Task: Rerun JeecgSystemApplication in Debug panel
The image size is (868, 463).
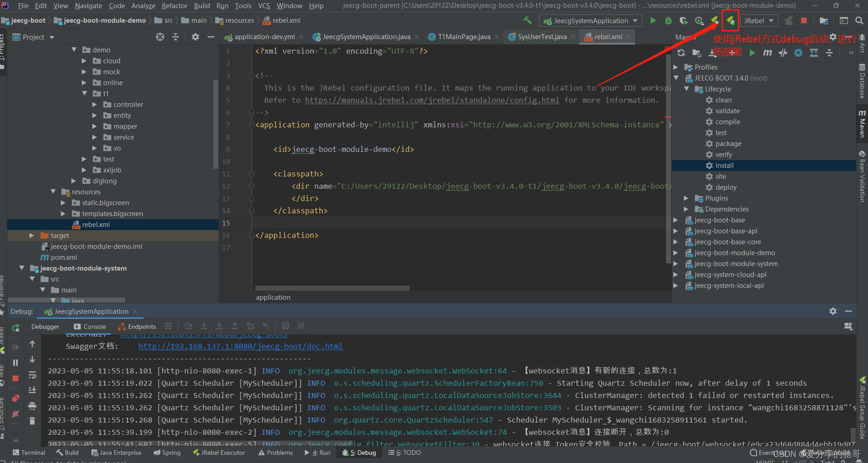Action: tap(16, 327)
